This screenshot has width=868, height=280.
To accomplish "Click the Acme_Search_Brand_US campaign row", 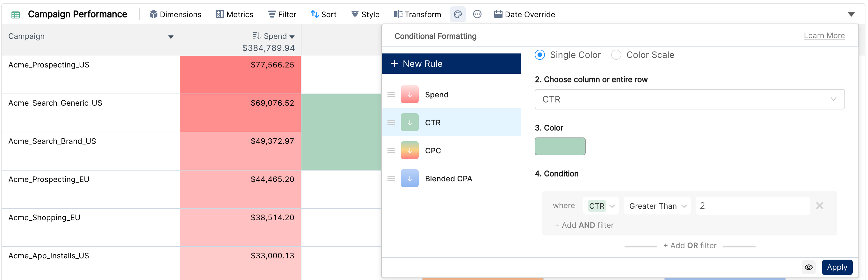I will point(90,151).
